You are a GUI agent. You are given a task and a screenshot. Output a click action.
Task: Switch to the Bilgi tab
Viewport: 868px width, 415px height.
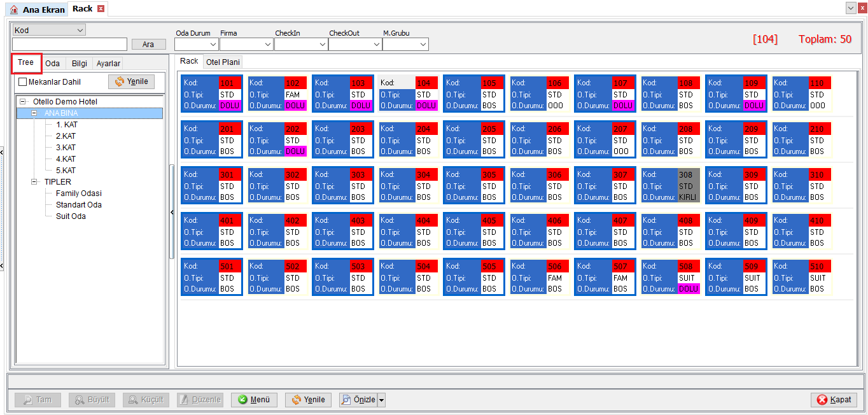click(x=80, y=64)
